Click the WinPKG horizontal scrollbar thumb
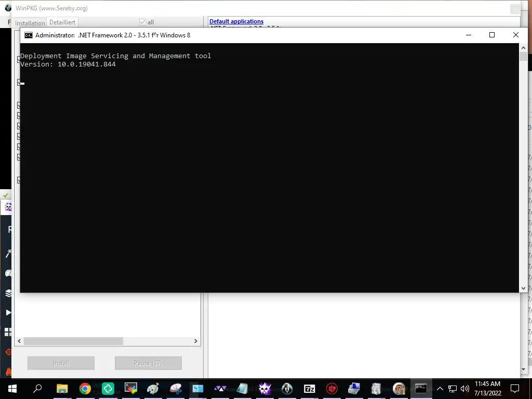Image resolution: width=532 pixels, height=399 pixels. click(73, 341)
